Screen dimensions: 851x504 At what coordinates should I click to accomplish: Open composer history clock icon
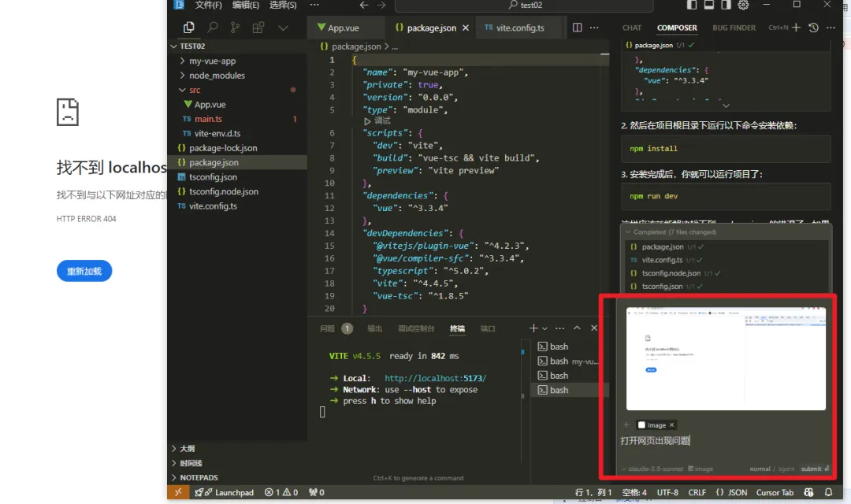(813, 28)
